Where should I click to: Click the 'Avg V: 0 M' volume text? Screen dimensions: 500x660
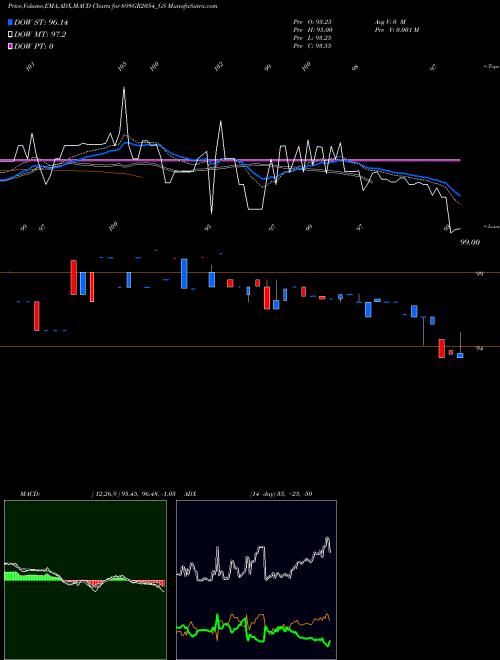point(390,21)
